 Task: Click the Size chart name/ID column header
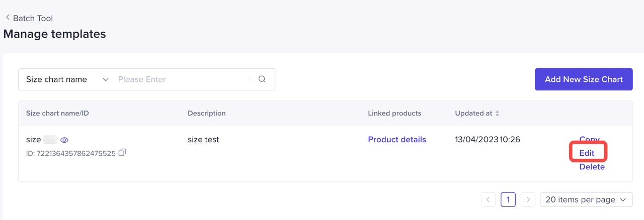pos(57,114)
